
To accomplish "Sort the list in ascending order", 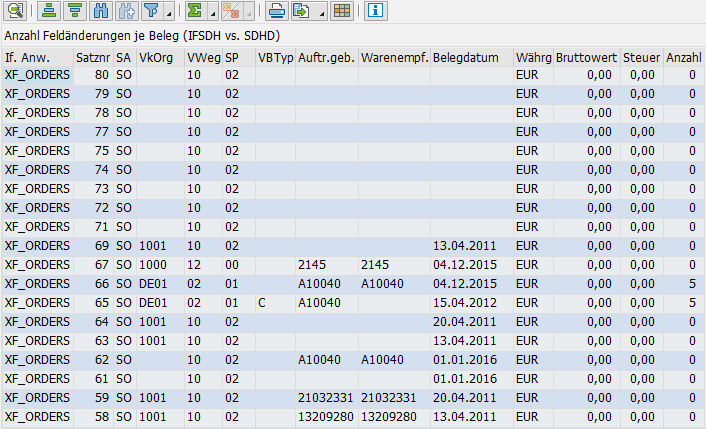I will [x=48, y=12].
